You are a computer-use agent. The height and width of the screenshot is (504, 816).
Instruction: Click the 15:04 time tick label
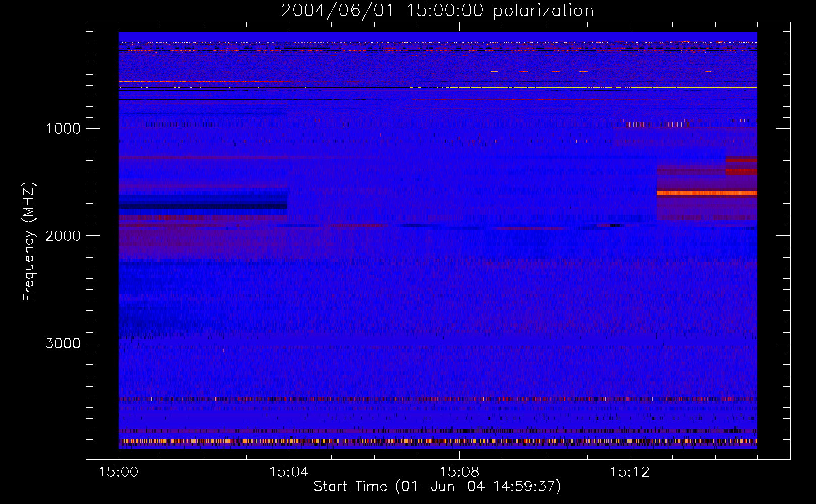288,472
